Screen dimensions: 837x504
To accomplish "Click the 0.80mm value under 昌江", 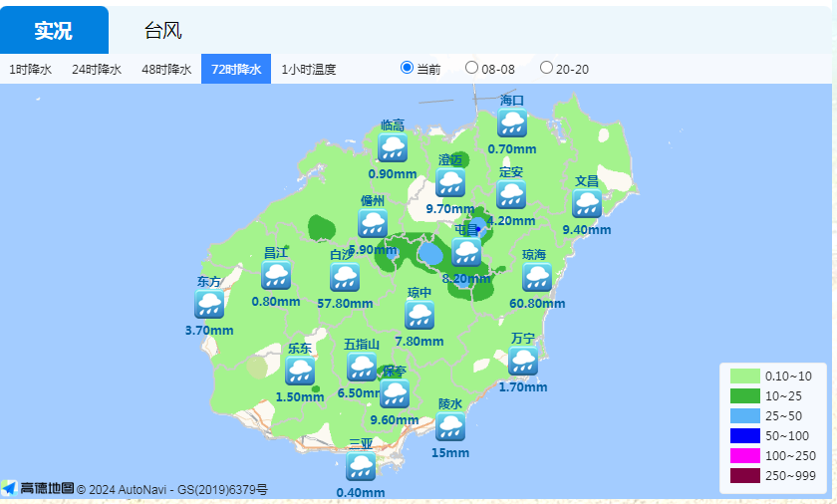I will click(x=276, y=302).
